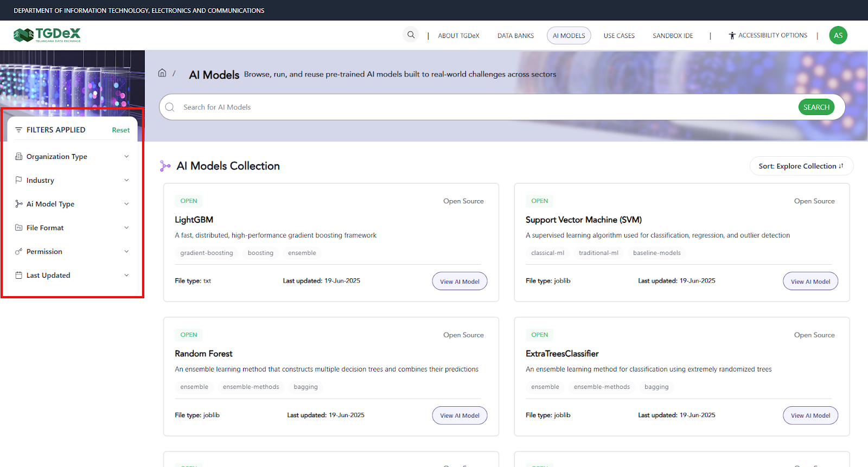Image resolution: width=868 pixels, height=467 pixels.
Task: Open the AS user avatar
Action: [838, 35]
